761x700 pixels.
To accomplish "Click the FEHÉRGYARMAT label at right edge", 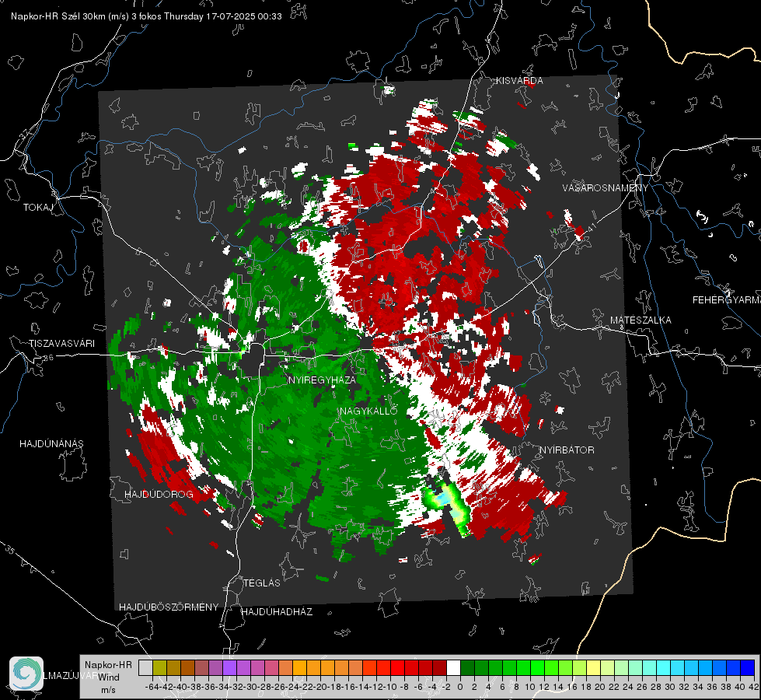I will (727, 300).
